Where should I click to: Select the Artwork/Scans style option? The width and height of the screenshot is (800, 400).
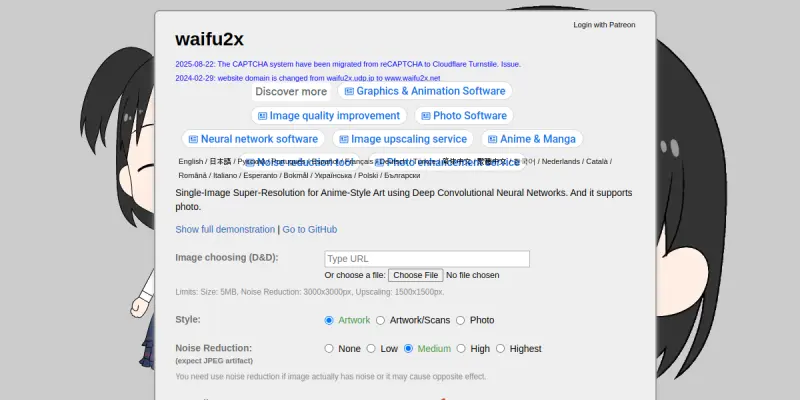[x=380, y=320]
